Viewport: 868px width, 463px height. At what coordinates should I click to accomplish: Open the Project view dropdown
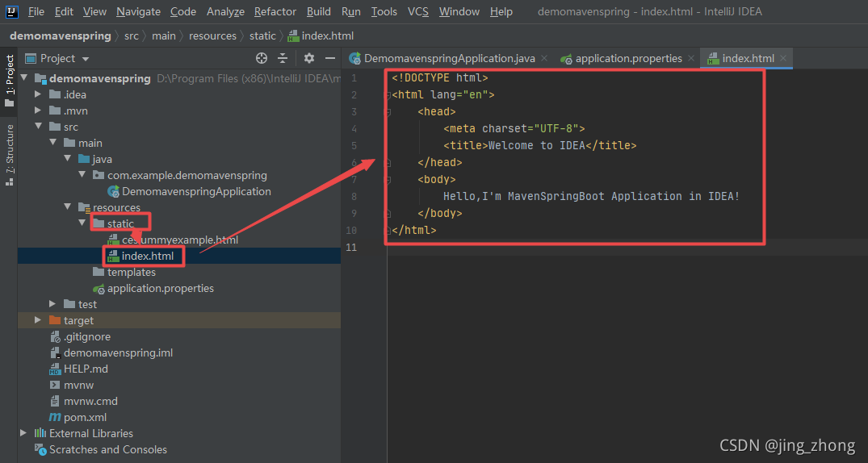pyautogui.click(x=86, y=59)
